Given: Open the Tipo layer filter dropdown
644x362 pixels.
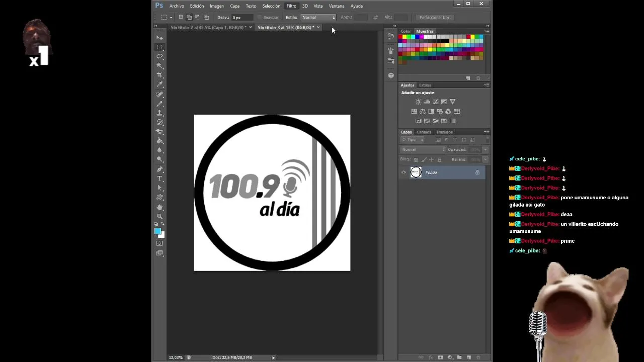Looking at the screenshot, I should (413, 139).
